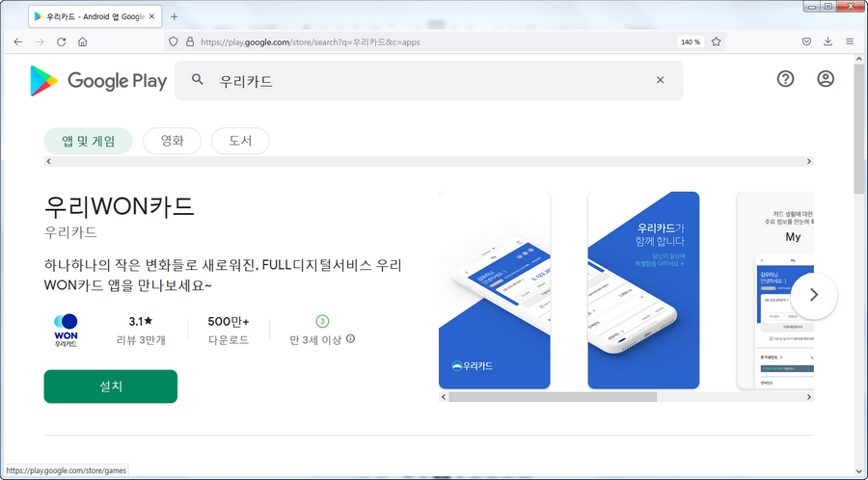Select the 앱 및 게임 filter chip
Screen dimensions: 868x480
88,141
